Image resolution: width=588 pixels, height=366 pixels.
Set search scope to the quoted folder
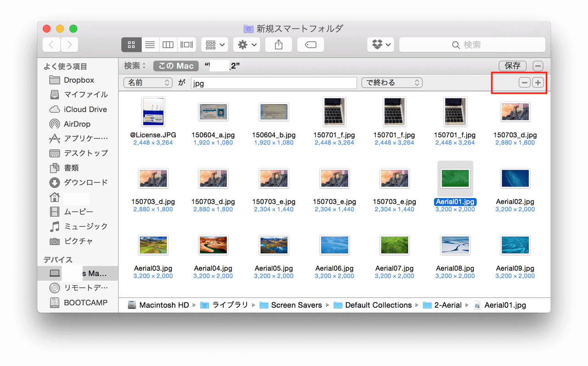222,66
